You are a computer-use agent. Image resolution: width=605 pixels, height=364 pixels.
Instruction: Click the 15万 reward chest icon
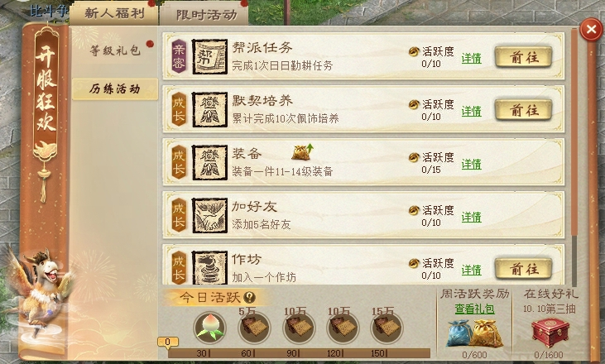click(x=387, y=328)
